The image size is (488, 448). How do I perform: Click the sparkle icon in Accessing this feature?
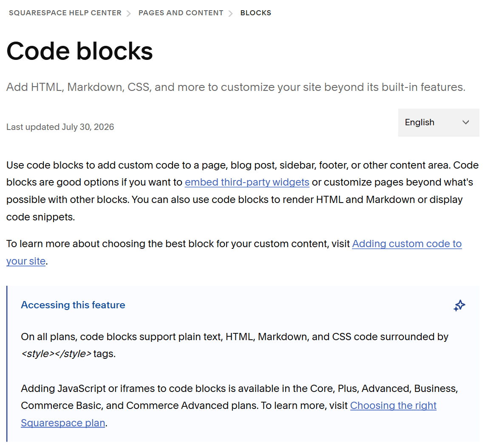[460, 305]
